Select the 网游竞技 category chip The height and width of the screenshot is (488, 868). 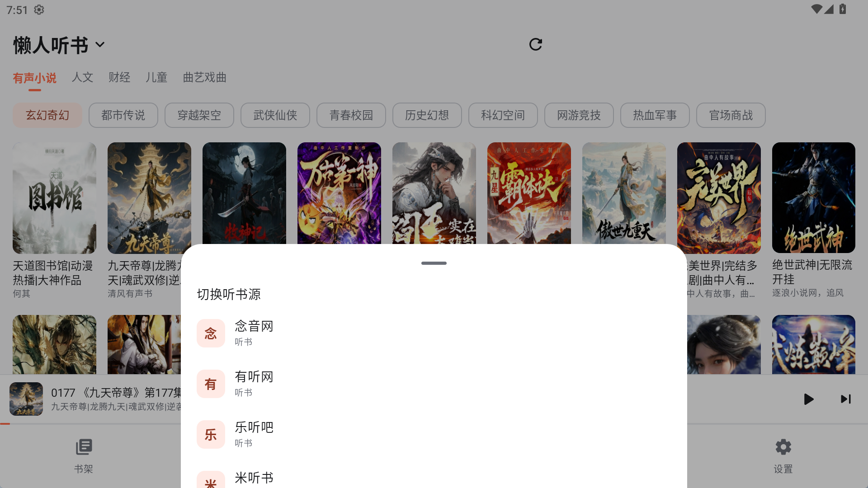click(579, 115)
